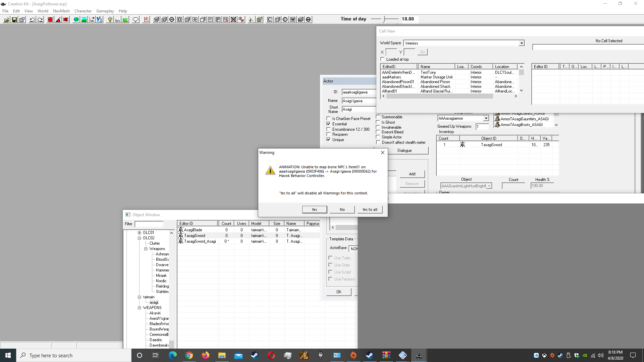Image resolution: width=644 pixels, height=362 pixels.
Task: Toggle the SKY toolbar icon
Action: 117,19
